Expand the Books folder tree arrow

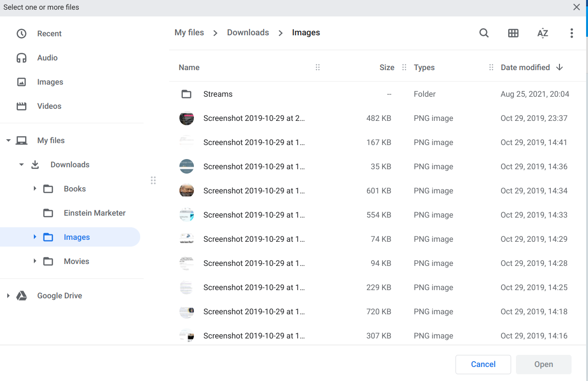[x=35, y=189]
